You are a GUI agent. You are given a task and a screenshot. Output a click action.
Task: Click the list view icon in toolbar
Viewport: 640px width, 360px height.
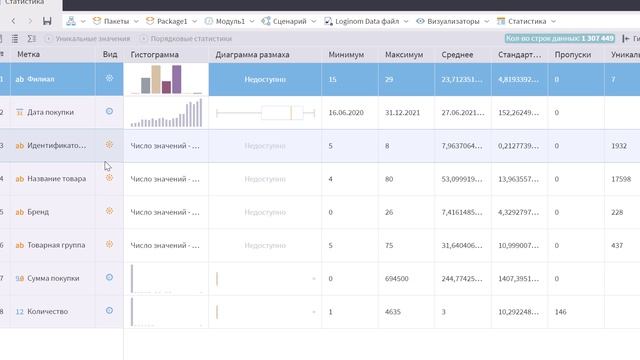[x=15, y=39]
